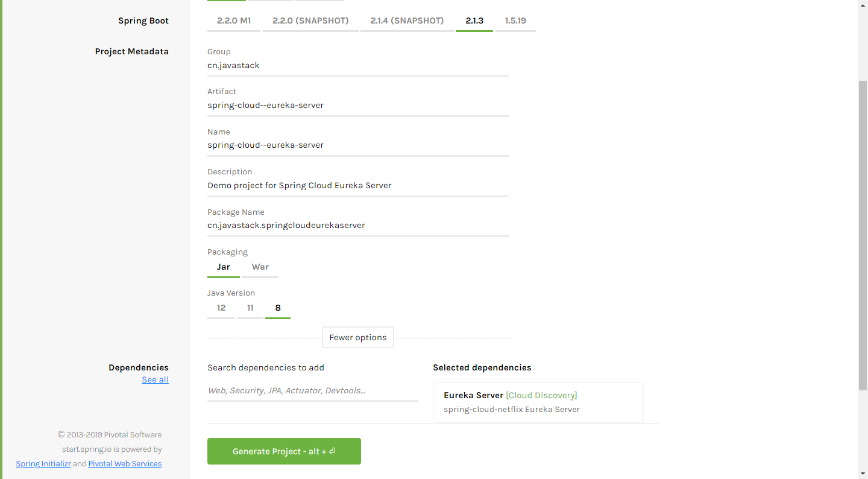Image resolution: width=868 pixels, height=479 pixels.
Task: Click the Package Name field
Action: pyautogui.click(x=357, y=225)
